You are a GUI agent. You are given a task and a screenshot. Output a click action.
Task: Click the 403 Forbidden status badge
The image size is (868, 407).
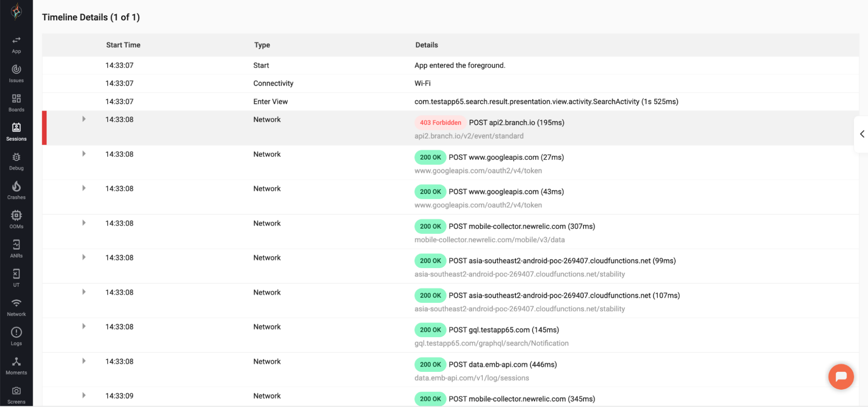[x=440, y=122]
